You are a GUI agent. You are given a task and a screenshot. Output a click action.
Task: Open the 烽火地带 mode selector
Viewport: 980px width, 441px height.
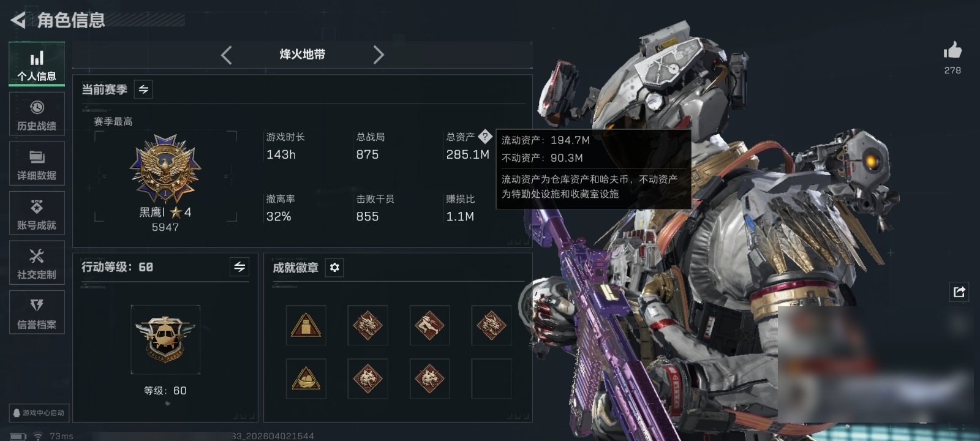[303, 55]
